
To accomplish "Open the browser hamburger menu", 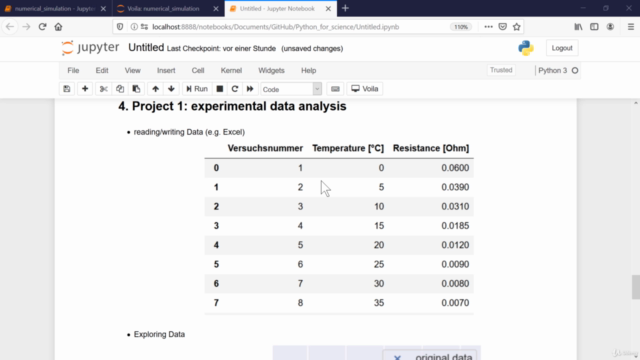I will coord(631,27).
